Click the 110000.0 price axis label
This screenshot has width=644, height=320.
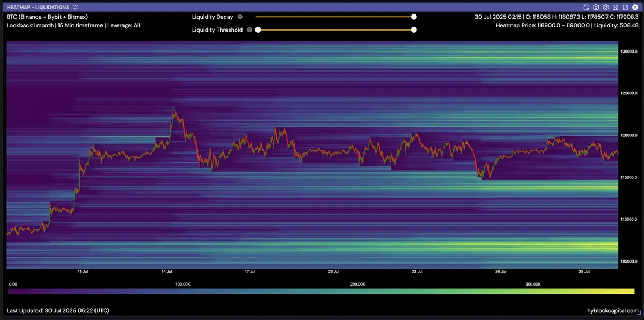pos(629,219)
